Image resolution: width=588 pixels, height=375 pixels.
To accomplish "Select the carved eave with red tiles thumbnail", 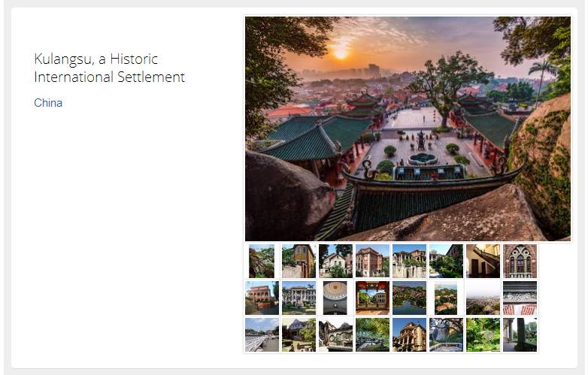I will tap(520, 298).
